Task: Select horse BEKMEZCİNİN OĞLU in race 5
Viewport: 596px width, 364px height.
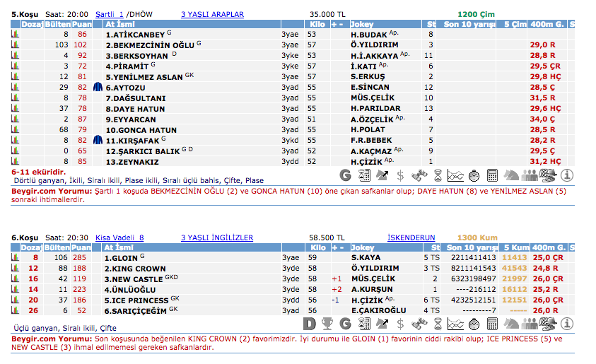Action: point(149,45)
